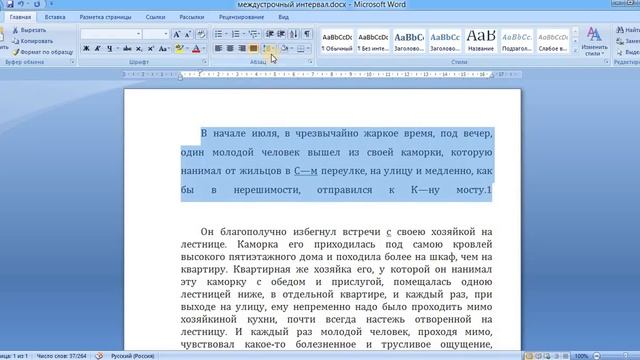This screenshot has width=640, height=360.
Task: Center align the text
Action: point(230,49)
